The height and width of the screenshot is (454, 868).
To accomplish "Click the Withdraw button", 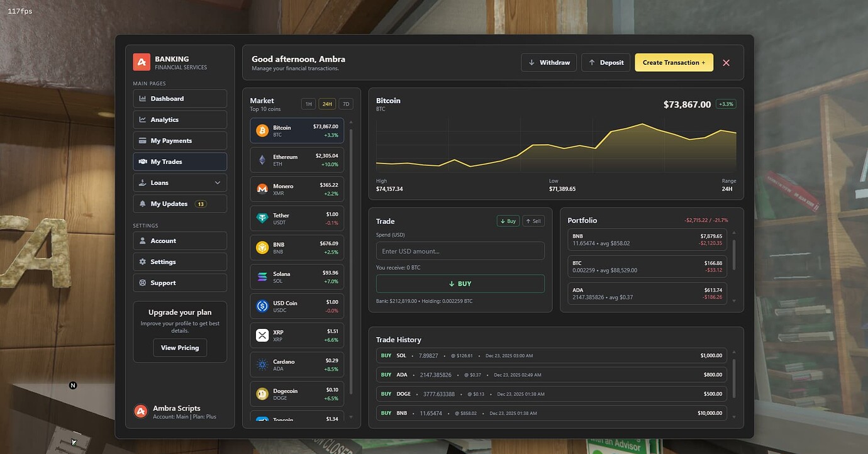I will pos(549,63).
